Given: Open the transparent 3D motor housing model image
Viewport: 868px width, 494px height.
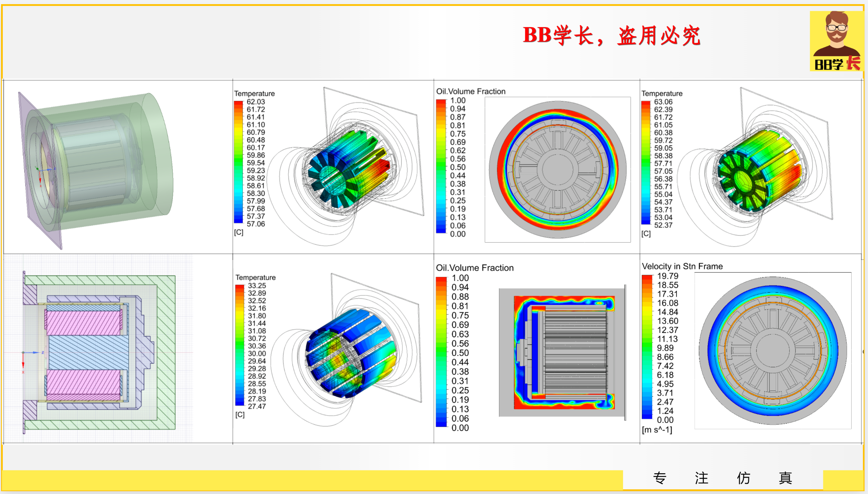Looking at the screenshot, I should pyautogui.click(x=96, y=170).
